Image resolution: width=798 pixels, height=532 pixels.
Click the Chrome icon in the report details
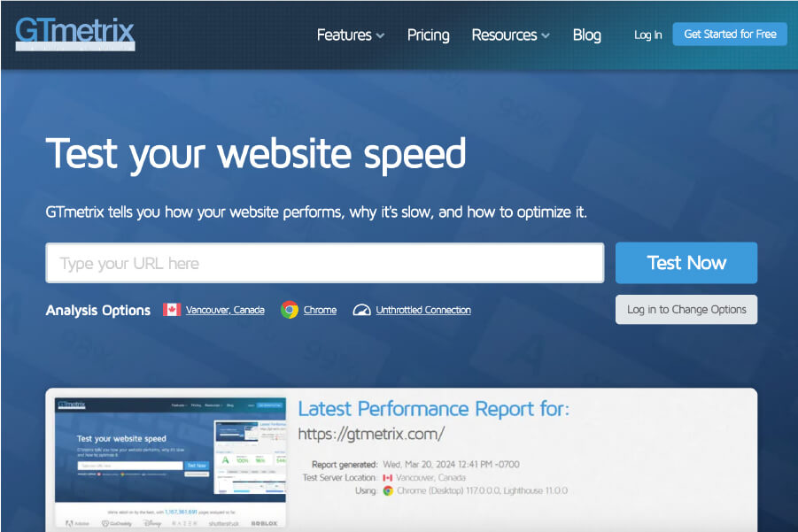pos(388,490)
